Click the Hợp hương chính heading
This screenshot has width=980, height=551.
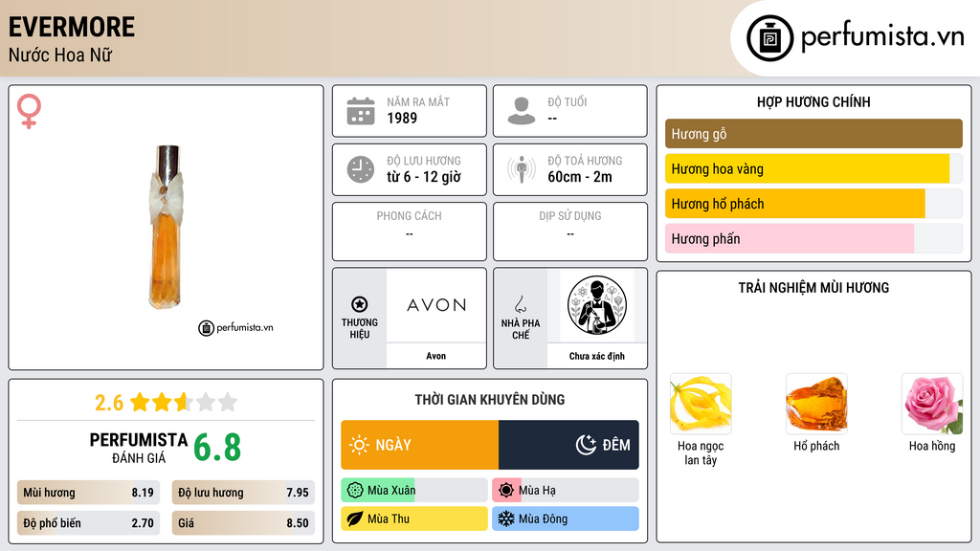coord(813,101)
